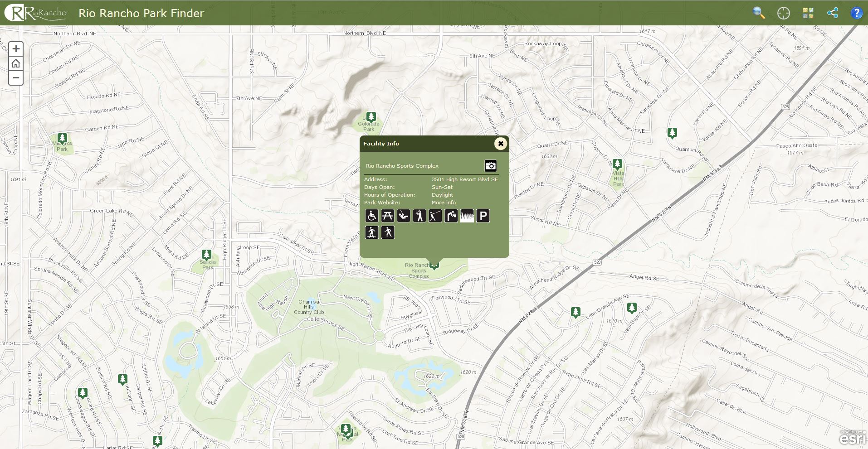Select the baseball batter amenity icon
868x449 pixels.
pos(419,216)
